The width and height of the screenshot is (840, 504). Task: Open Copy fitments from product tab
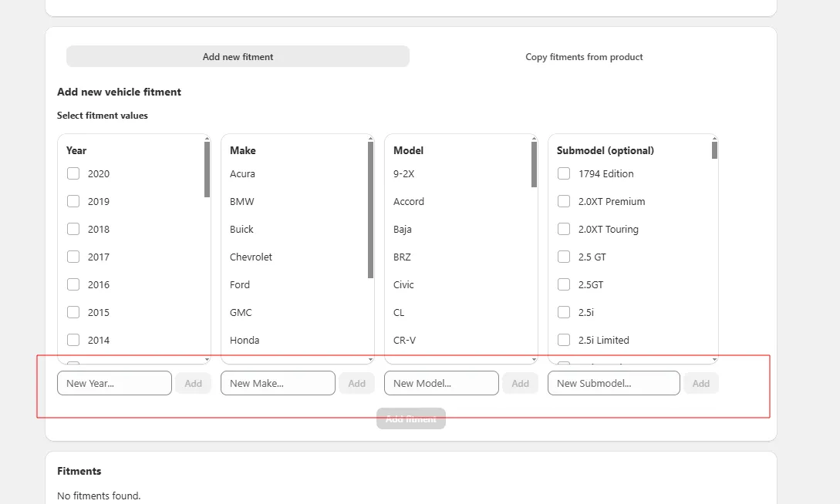coord(584,56)
